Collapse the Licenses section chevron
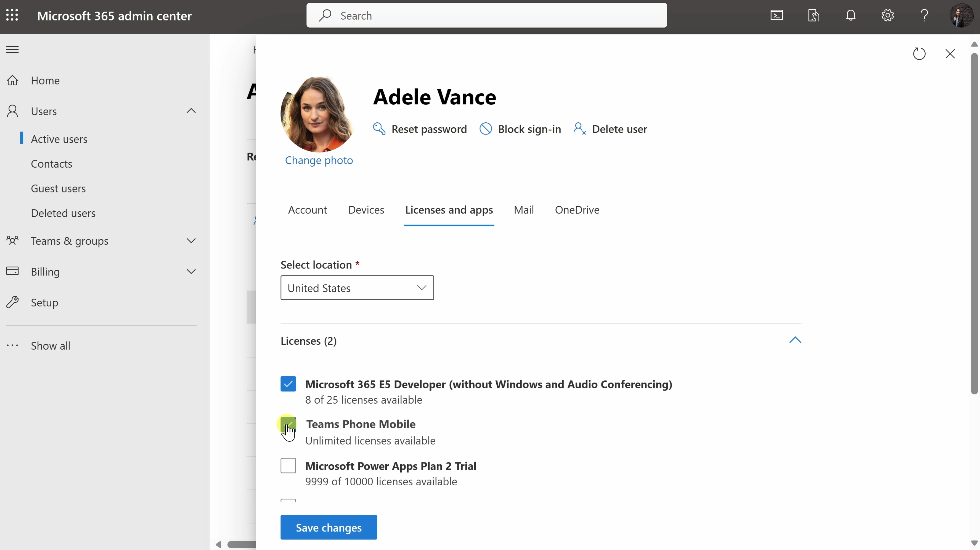980x550 pixels. (x=795, y=340)
